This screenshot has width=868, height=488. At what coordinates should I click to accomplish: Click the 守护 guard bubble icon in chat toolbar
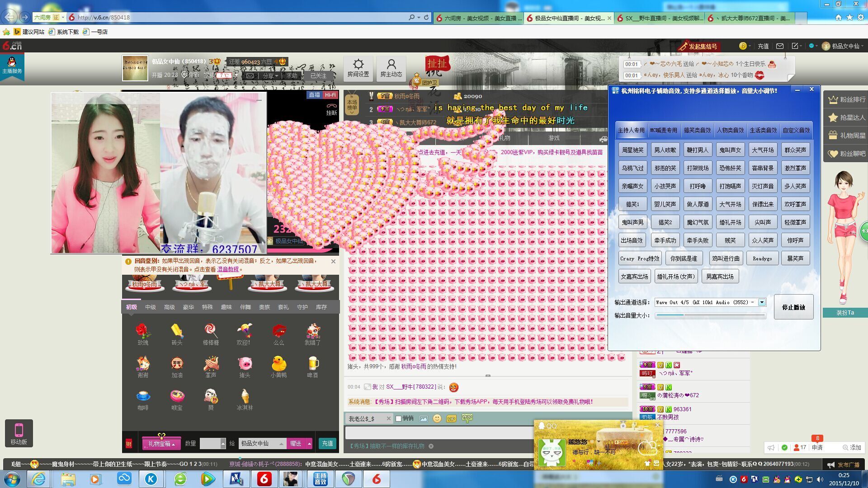pyautogui.click(x=467, y=418)
